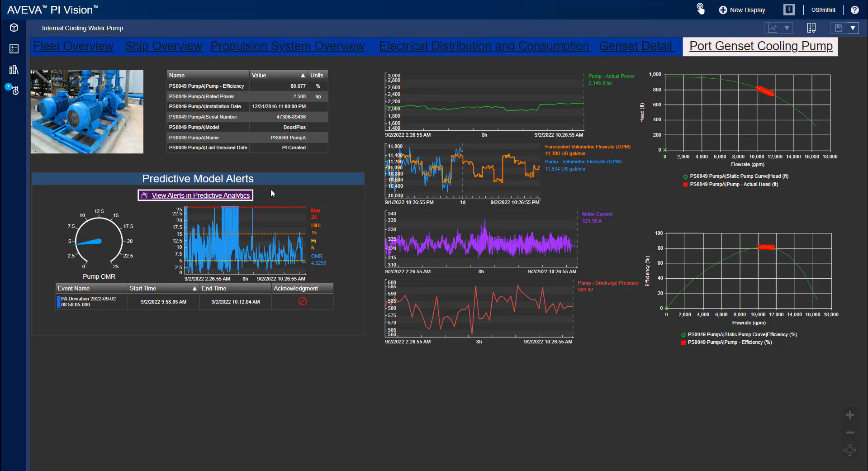
Task: Select the Rated Power 2,500 row
Action: coord(247,96)
